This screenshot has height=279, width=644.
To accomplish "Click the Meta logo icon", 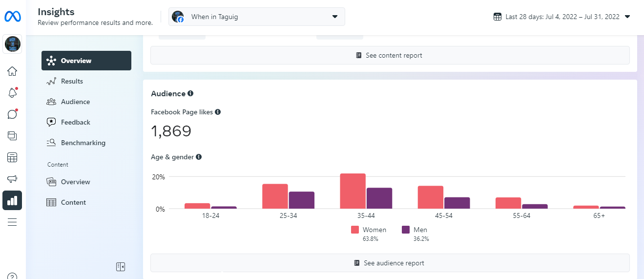I will tap(13, 17).
